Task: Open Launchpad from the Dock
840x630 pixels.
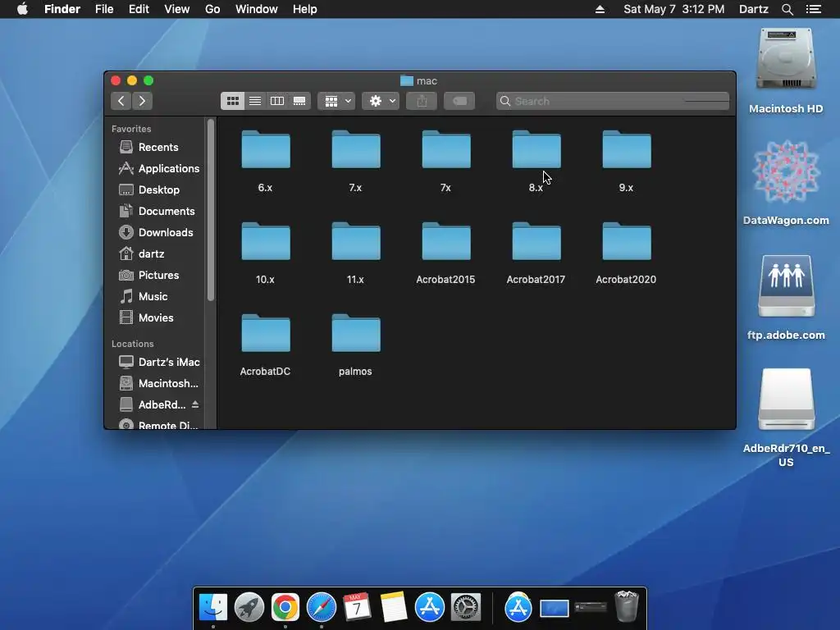Action: pos(249,608)
